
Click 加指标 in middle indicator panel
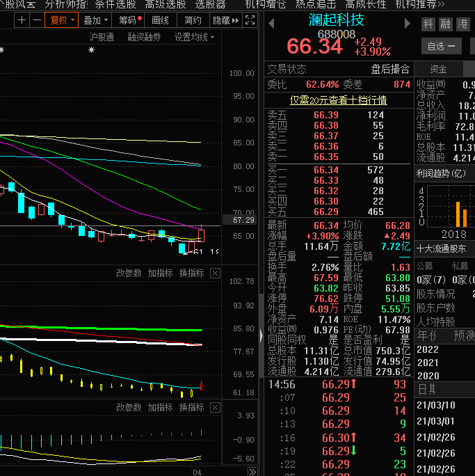[x=160, y=273]
